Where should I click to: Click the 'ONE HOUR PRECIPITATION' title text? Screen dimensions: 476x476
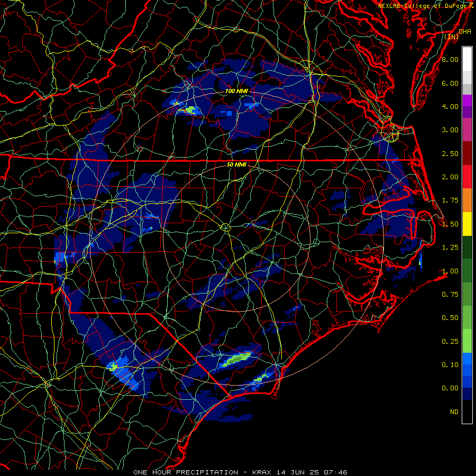coord(186,472)
